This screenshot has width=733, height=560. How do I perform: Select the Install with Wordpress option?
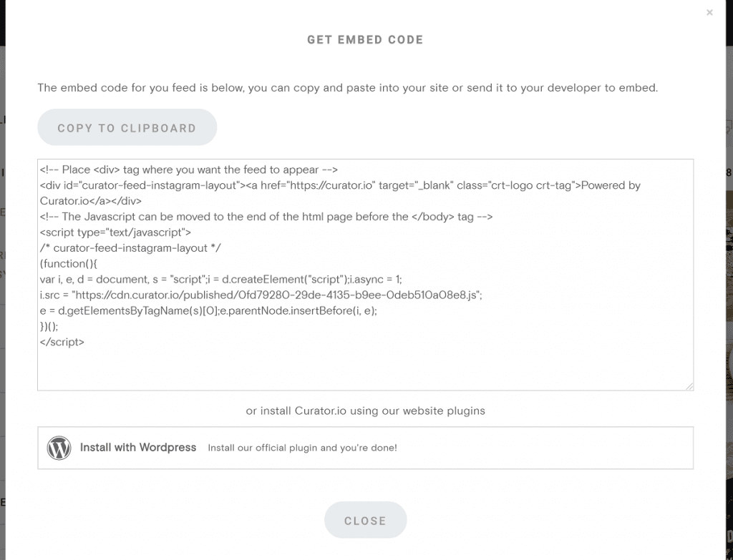click(x=138, y=448)
